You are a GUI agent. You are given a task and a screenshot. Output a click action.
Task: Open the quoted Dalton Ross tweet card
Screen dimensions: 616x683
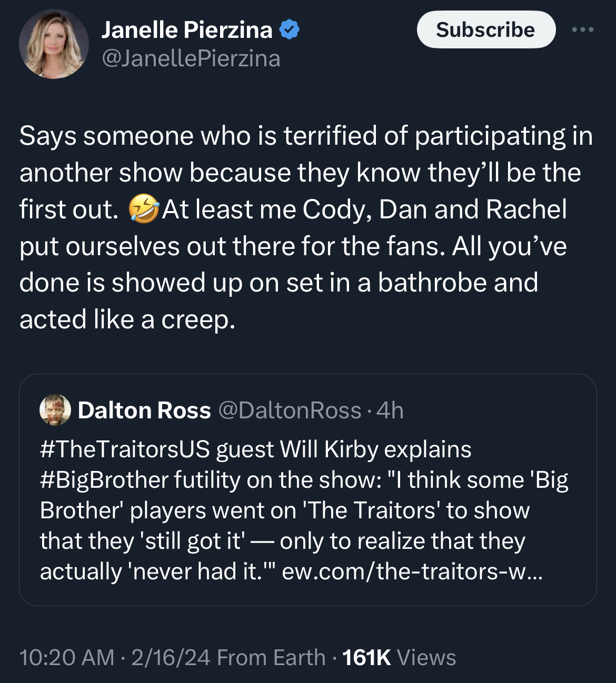(308, 490)
